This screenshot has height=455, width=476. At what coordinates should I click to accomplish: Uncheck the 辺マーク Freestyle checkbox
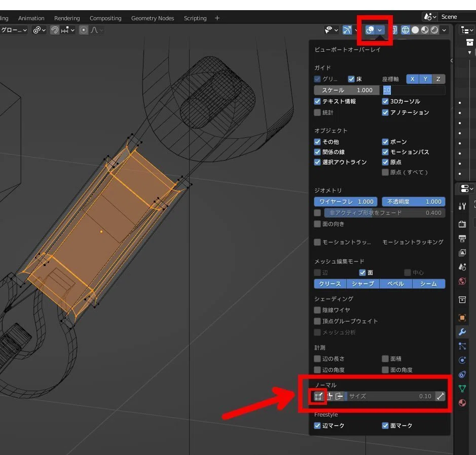[317, 426]
